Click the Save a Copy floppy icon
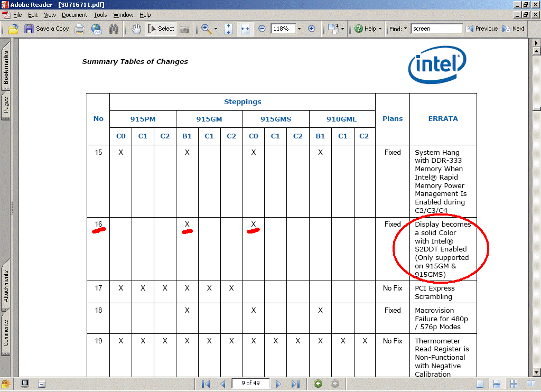Image resolution: width=541 pixels, height=392 pixels. 29,29
